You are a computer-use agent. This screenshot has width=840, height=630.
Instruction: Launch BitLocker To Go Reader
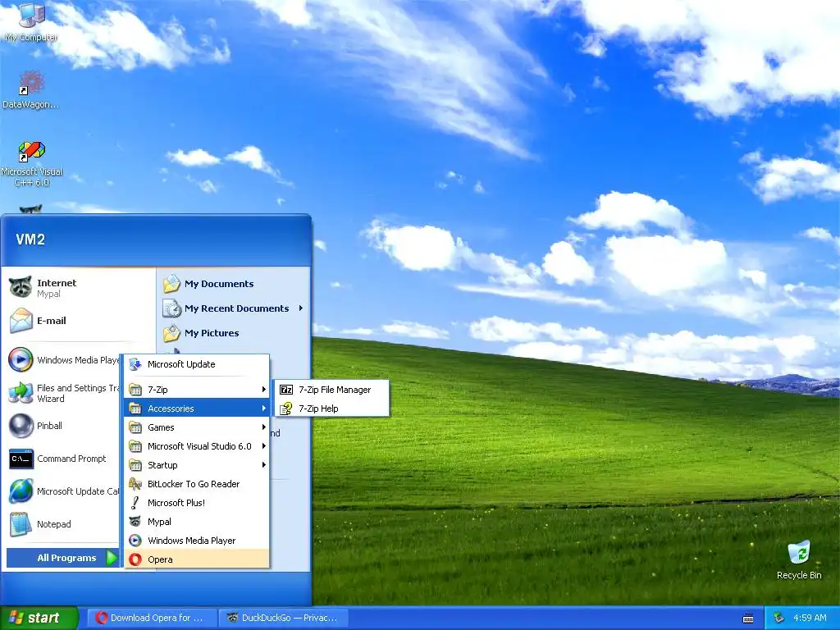pyautogui.click(x=197, y=484)
